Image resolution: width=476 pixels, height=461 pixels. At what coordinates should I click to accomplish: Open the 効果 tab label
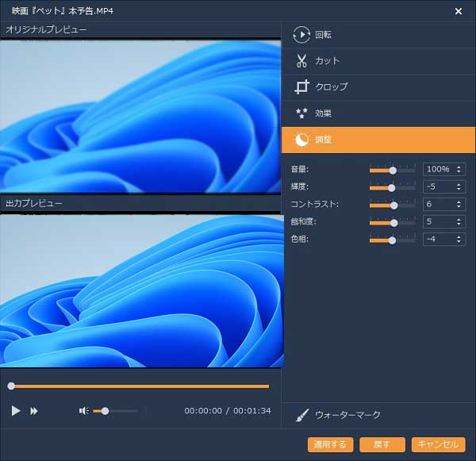[324, 113]
